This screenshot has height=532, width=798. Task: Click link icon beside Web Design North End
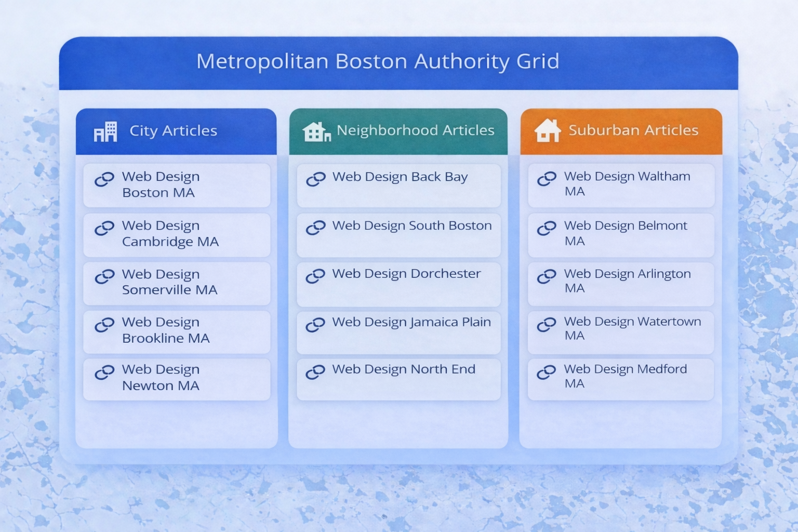click(x=316, y=372)
